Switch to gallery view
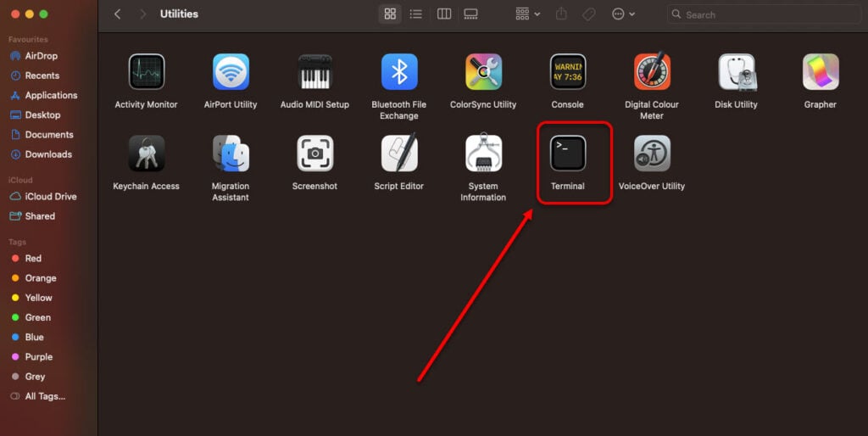The width and height of the screenshot is (868, 436). (470, 14)
